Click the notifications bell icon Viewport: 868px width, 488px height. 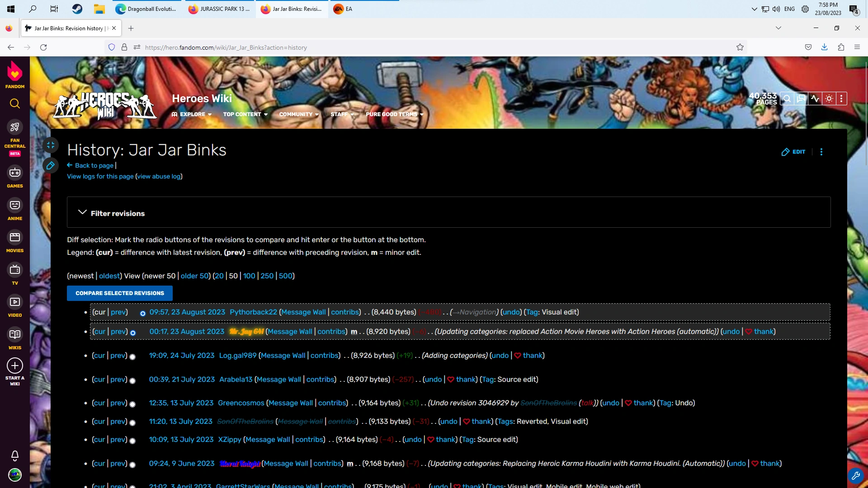pyautogui.click(x=15, y=455)
